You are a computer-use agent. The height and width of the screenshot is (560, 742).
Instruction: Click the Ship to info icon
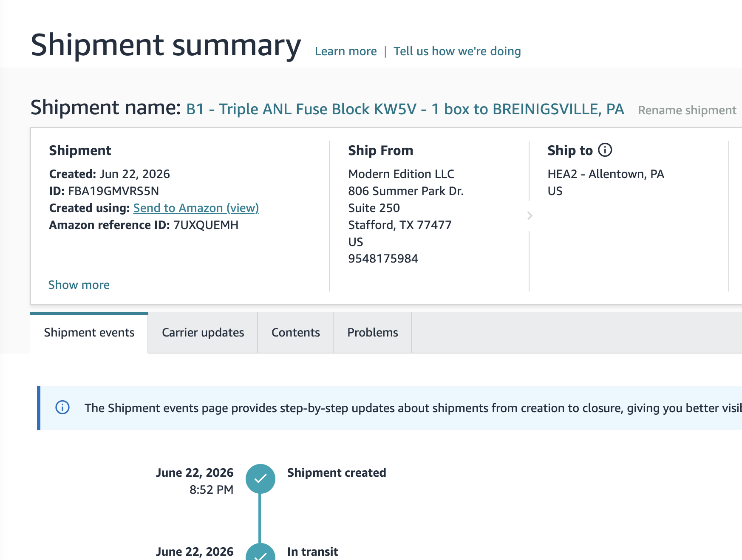click(605, 150)
